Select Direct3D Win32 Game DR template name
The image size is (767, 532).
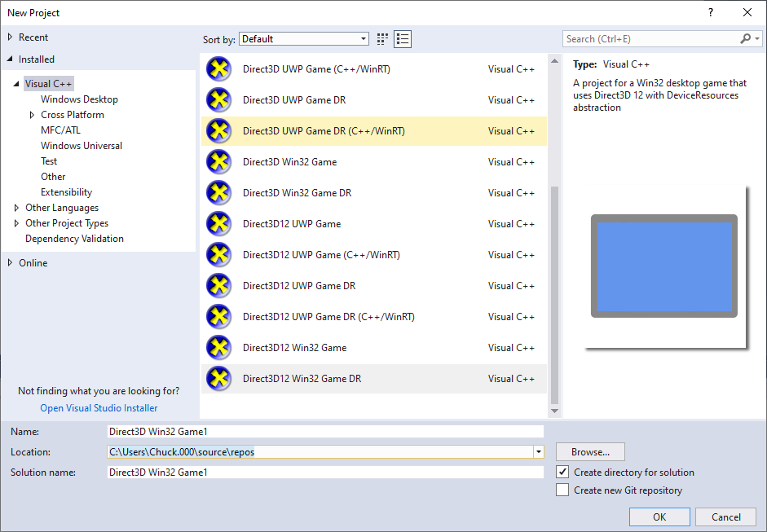tap(297, 192)
